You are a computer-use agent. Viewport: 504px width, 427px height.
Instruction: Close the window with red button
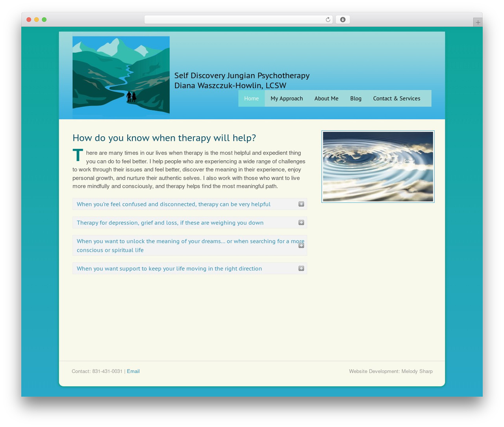pyautogui.click(x=29, y=20)
